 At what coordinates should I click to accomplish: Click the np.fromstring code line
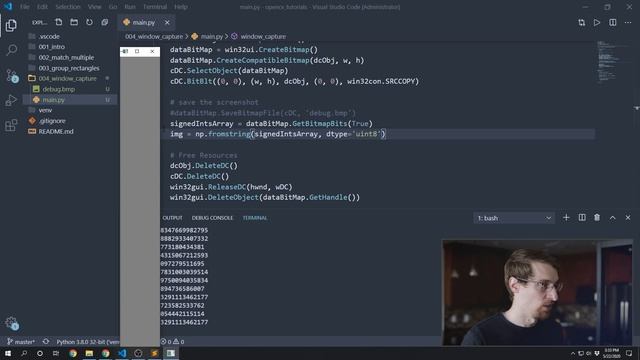click(278, 134)
